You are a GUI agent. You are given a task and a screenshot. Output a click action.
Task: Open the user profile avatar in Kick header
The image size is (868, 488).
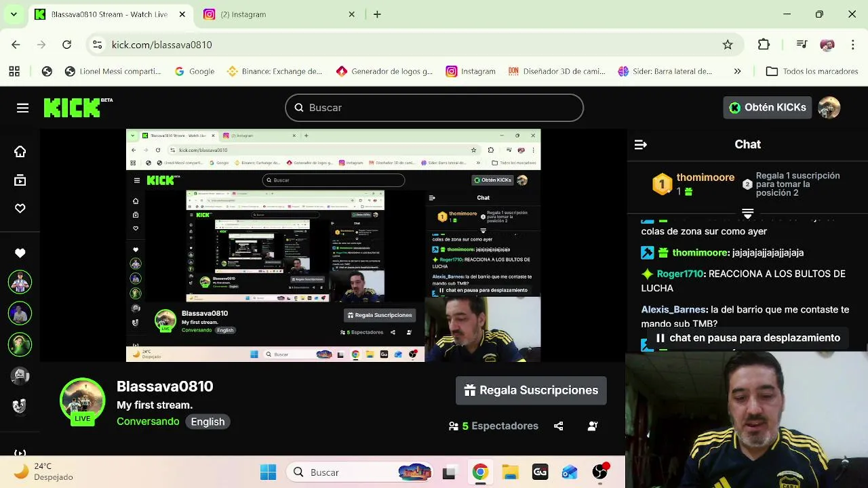[x=829, y=107]
